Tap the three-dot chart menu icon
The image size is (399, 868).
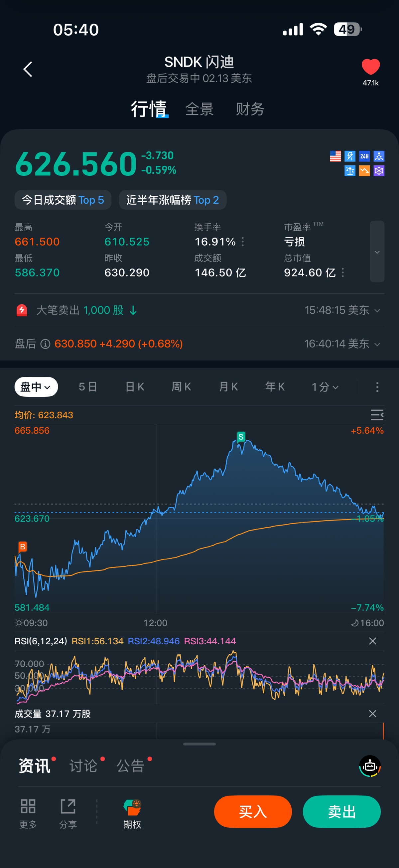pyautogui.click(x=377, y=387)
